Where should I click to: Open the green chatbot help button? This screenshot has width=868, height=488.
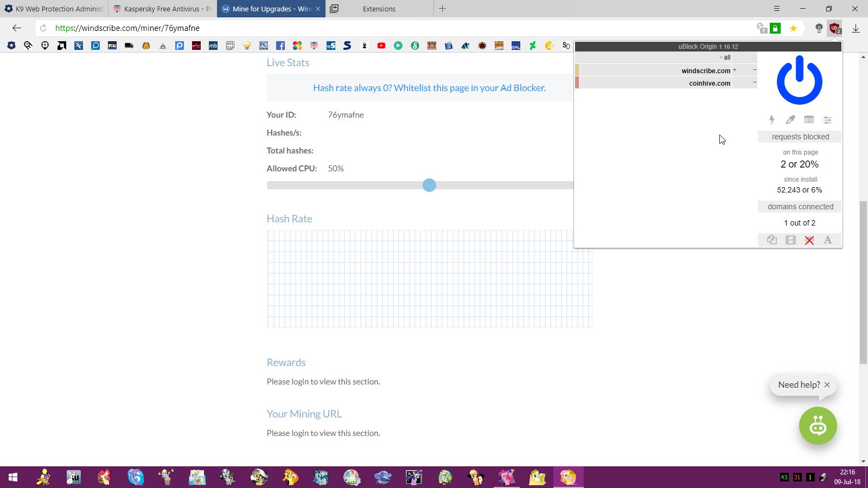(818, 426)
